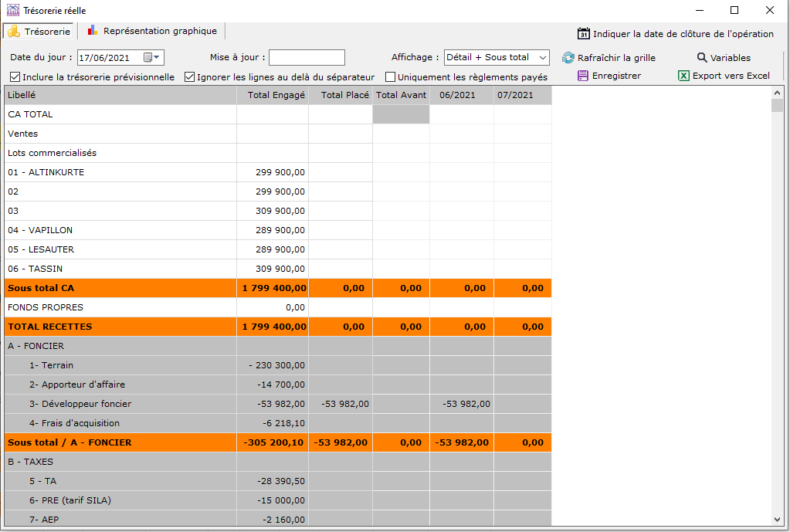Click the Rafraîchir la grille refresh icon
The image size is (790, 532).
568,58
